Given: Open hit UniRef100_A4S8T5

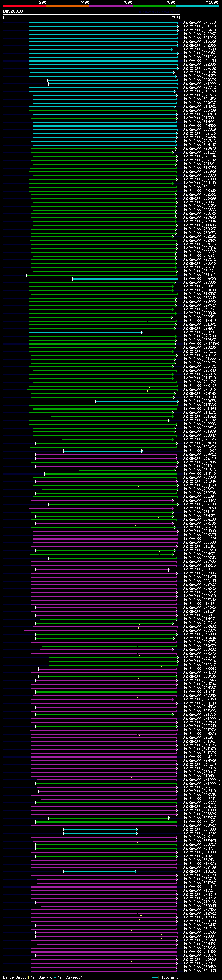Looking at the screenshot, I should [199, 374].
